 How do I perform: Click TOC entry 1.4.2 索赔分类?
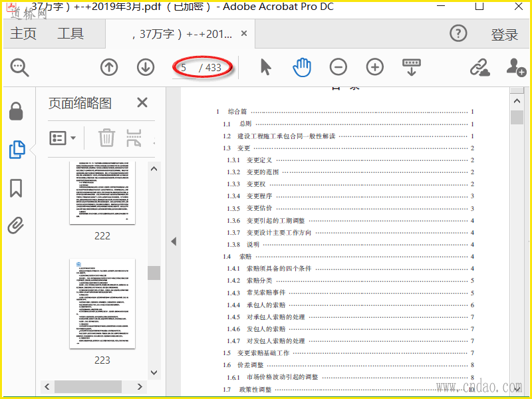click(350, 281)
